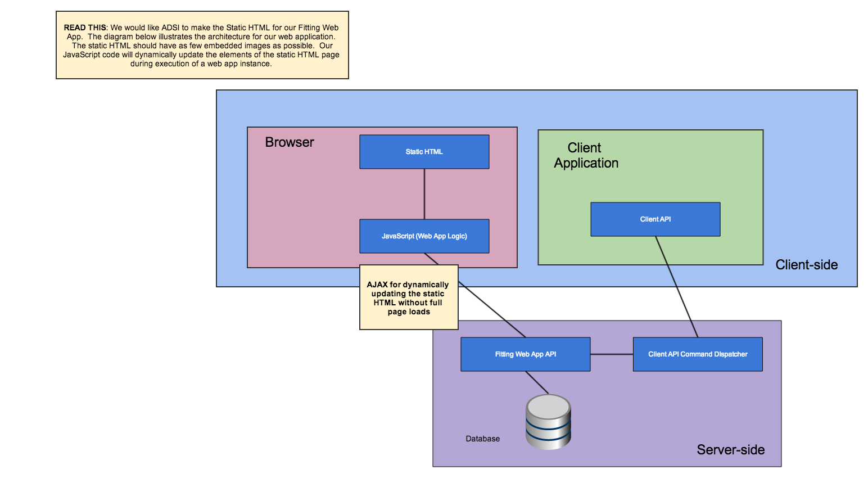Click empty pink area below the Browser label
This screenshot has width=868, height=478.
(x=298, y=214)
